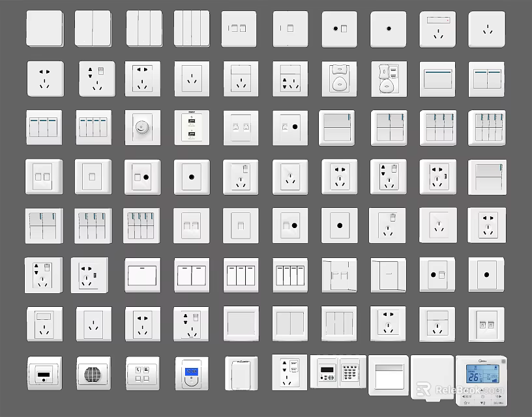
Task: Select the four-button panel with phone symbol
Action: click(143, 373)
